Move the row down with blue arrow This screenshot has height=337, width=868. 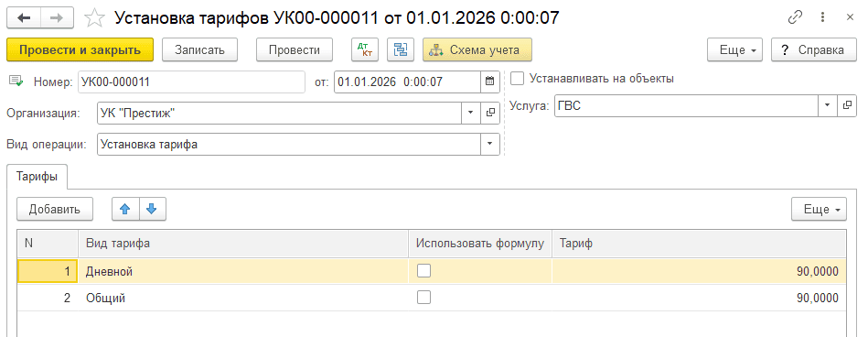[x=152, y=209]
